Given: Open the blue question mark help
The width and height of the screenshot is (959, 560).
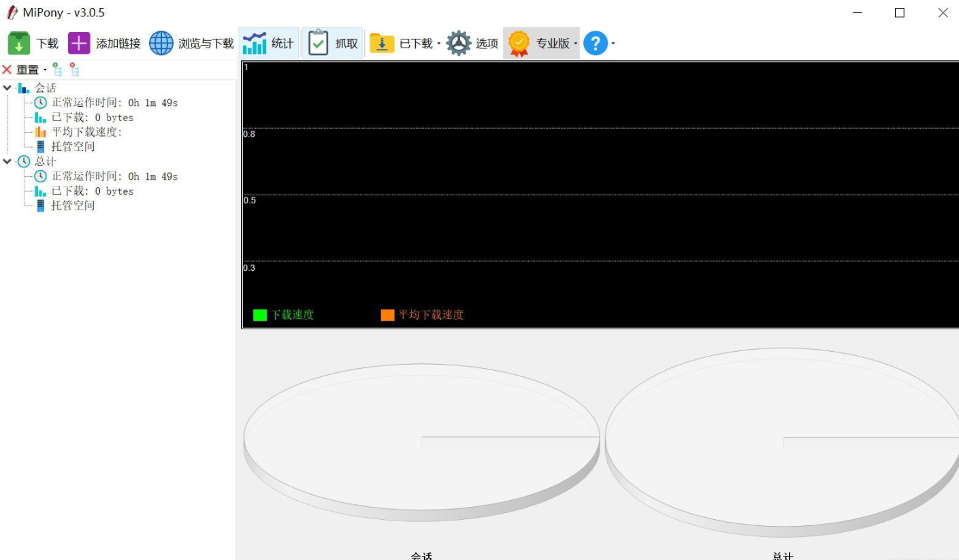Looking at the screenshot, I should tap(595, 44).
